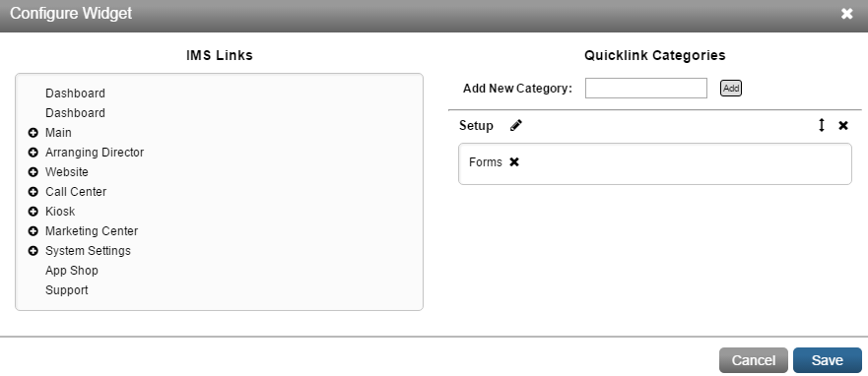Select the Forms quicklink label
868x376 pixels.
486,162
